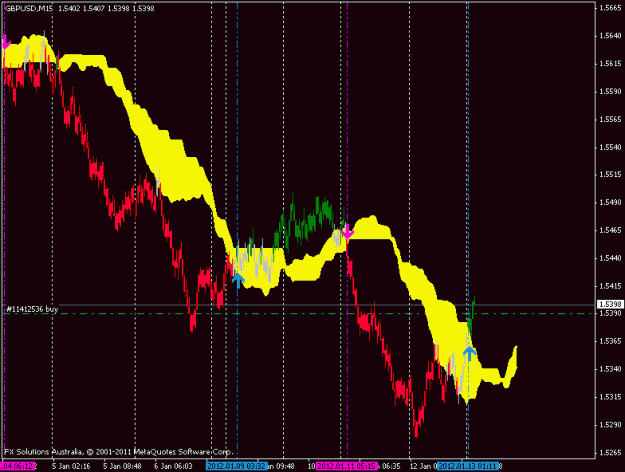Click the GBPUSD,M15 chart title
The width and height of the screenshot is (625, 472).
[28, 8]
